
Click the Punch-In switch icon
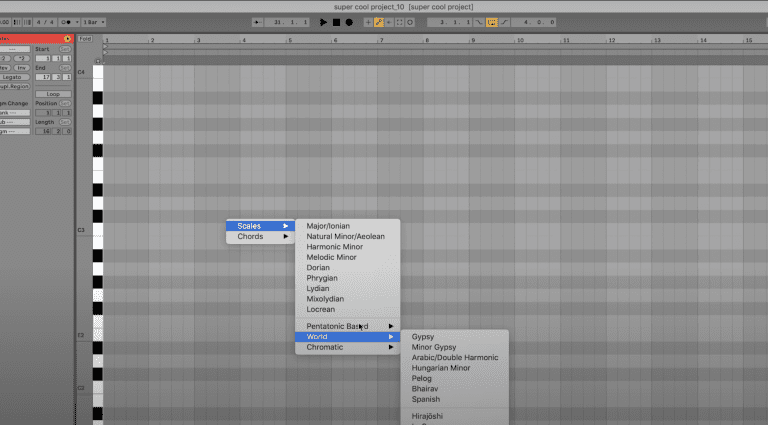478,21
